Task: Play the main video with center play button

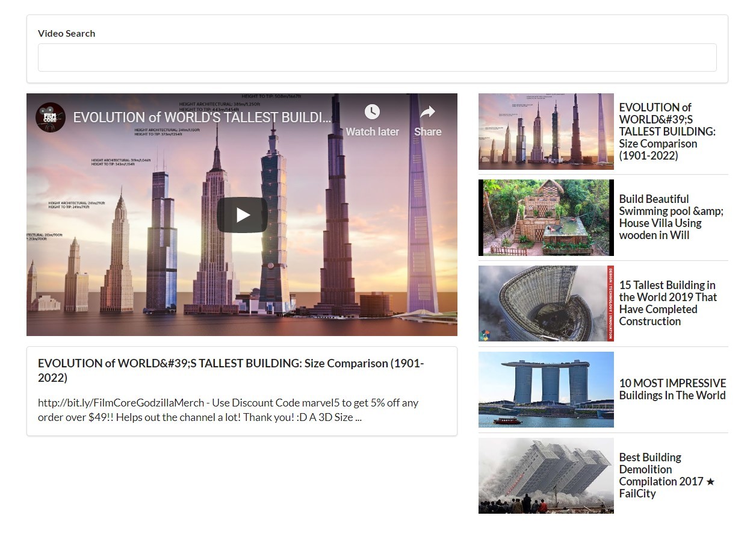Action: pyautogui.click(x=242, y=215)
